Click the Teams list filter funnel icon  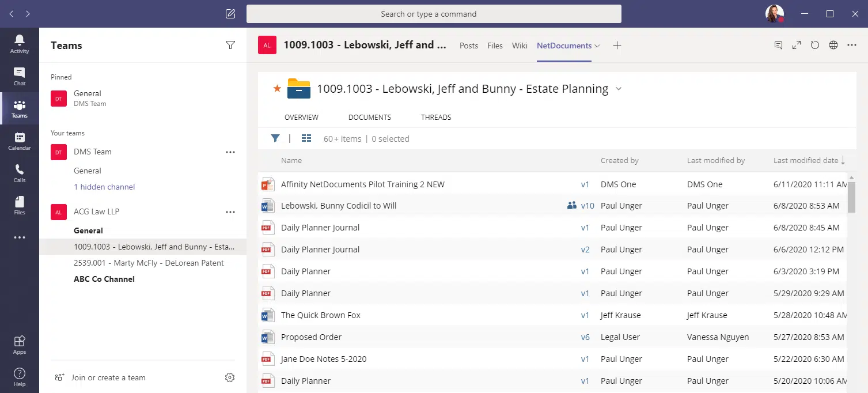[230, 46]
